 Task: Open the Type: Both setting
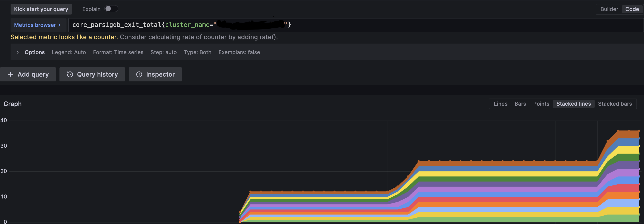click(198, 52)
